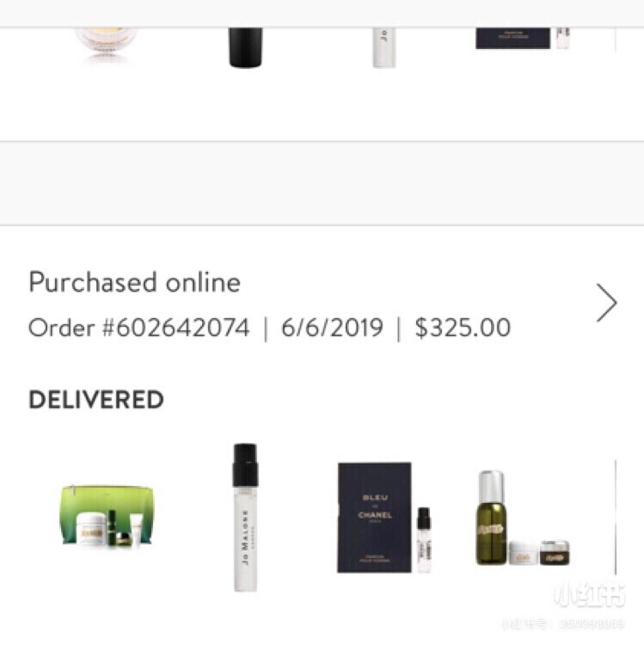Open order details via right chevron arrow
The width and height of the screenshot is (644, 645).
607,303
